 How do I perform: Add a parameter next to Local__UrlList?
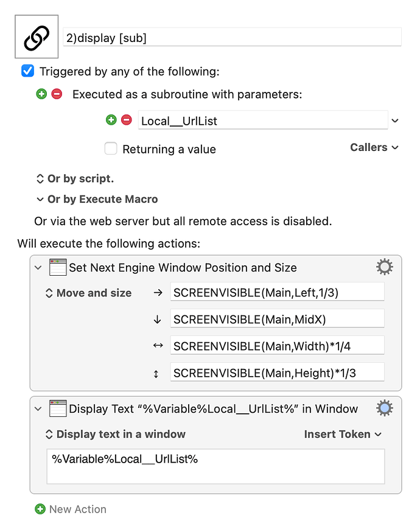[111, 120]
